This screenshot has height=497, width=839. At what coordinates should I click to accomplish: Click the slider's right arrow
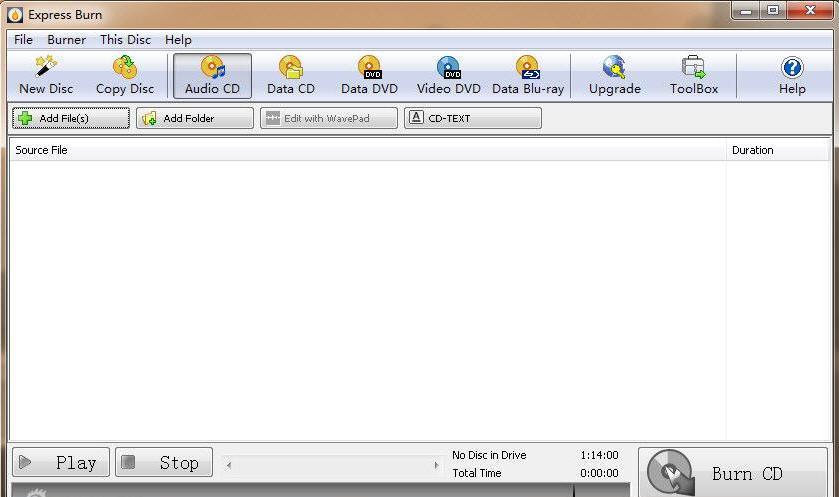point(436,465)
